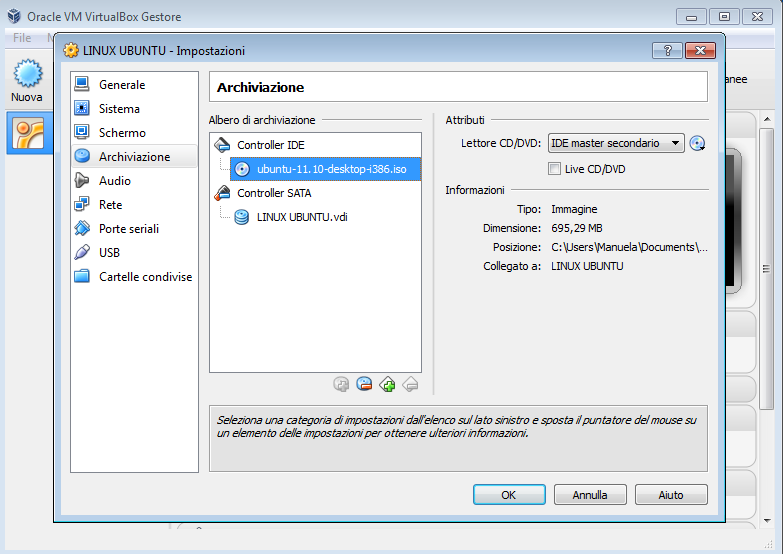
Task: Open the Sistema settings category
Action: tap(134, 108)
